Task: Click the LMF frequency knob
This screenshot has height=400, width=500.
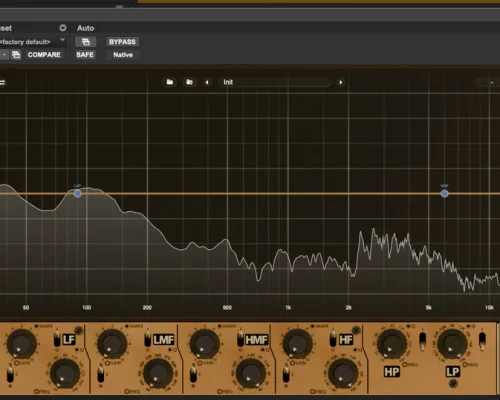Action: [x=158, y=373]
